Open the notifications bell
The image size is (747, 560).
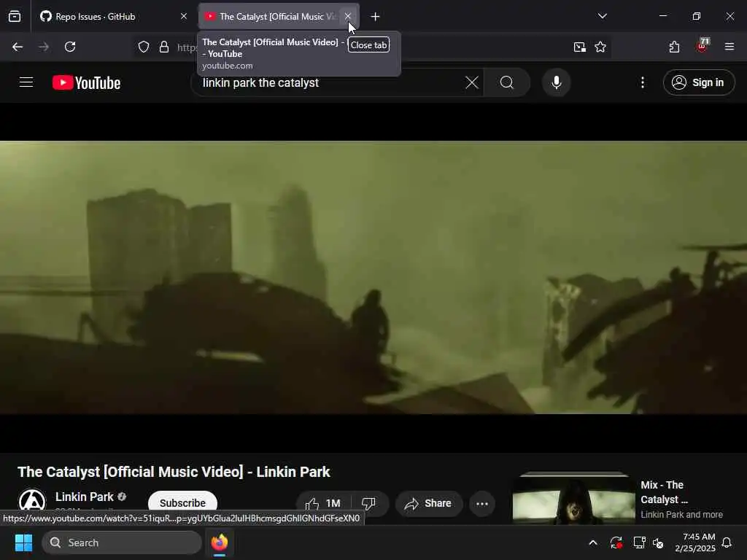tap(727, 542)
